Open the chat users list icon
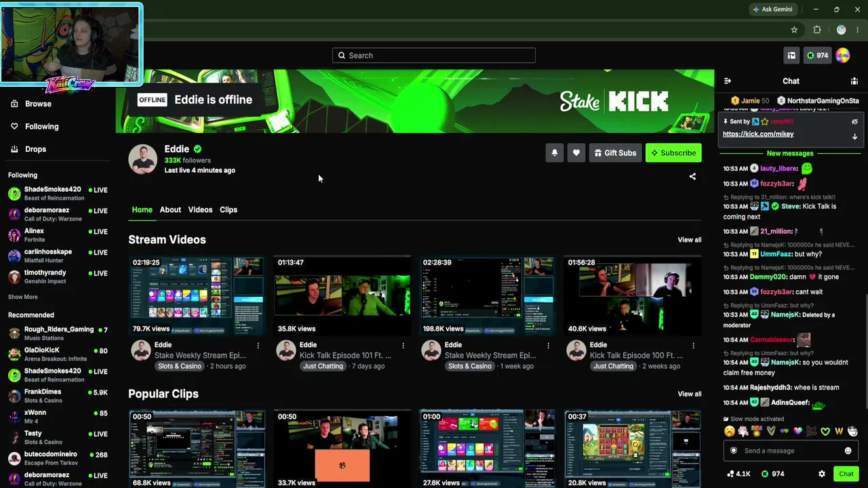This screenshot has height=488, width=868. click(x=854, y=81)
